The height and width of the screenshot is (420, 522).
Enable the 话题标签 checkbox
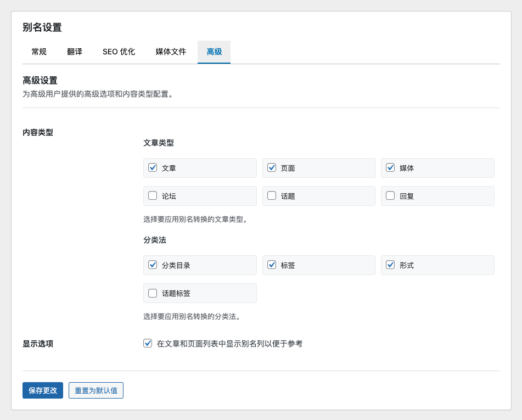tap(153, 293)
